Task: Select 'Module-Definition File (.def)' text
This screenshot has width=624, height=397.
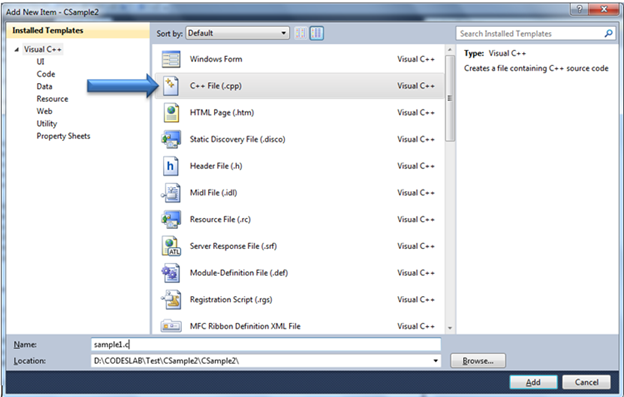Action: 239,272
